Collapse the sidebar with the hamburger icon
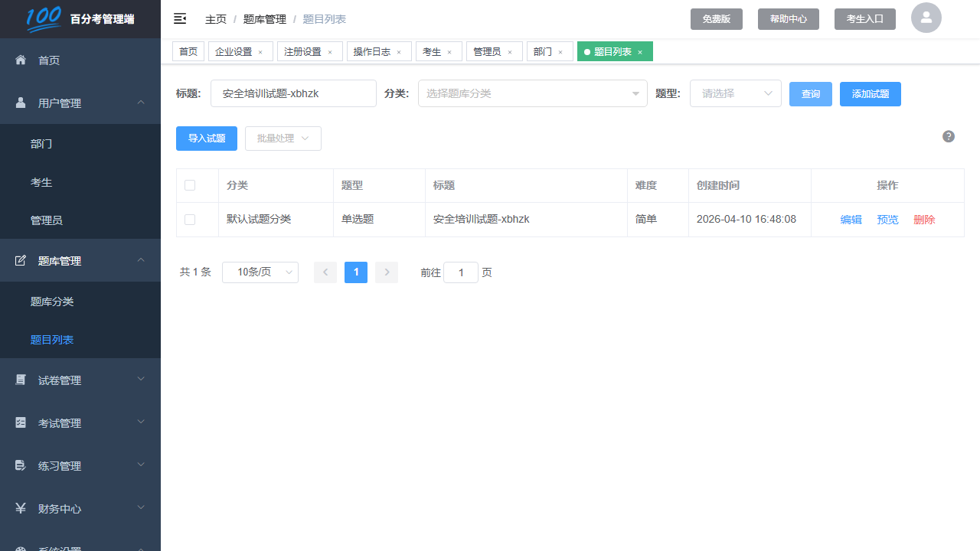 coord(180,18)
